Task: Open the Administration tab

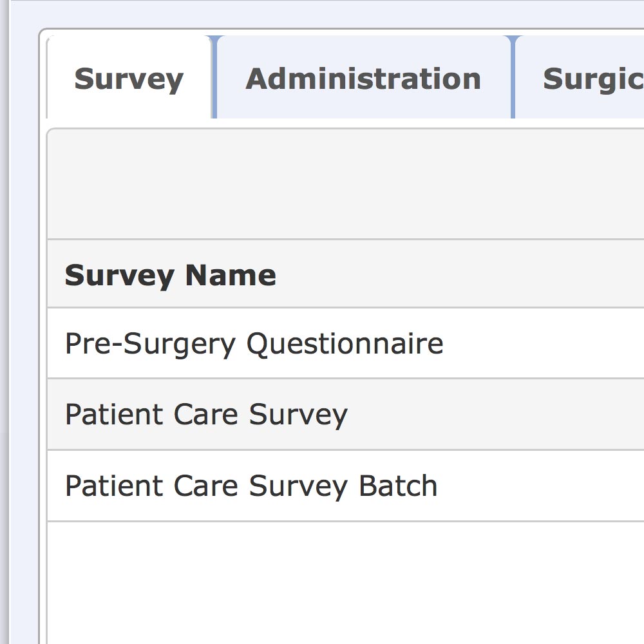Action: coord(363,79)
